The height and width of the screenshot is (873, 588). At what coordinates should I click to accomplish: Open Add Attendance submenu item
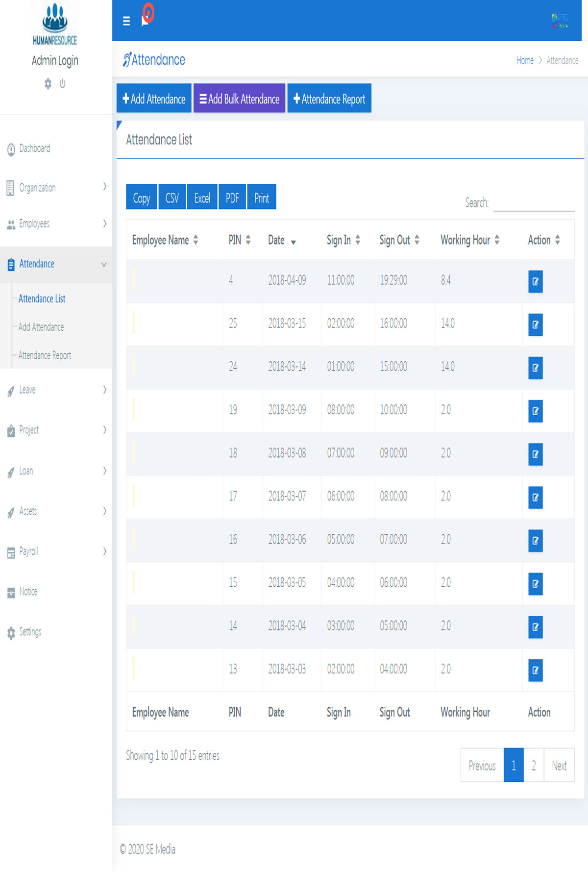41,327
